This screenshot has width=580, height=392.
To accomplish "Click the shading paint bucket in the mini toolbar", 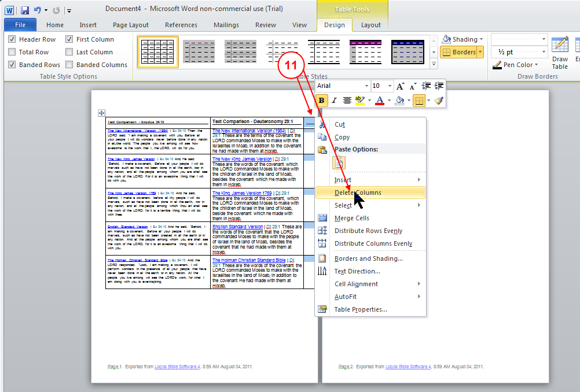I will (399, 100).
